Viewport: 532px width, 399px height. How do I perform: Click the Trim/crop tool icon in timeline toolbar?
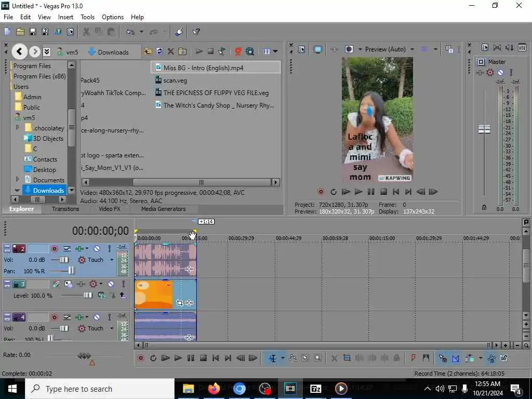click(x=347, y=358)
